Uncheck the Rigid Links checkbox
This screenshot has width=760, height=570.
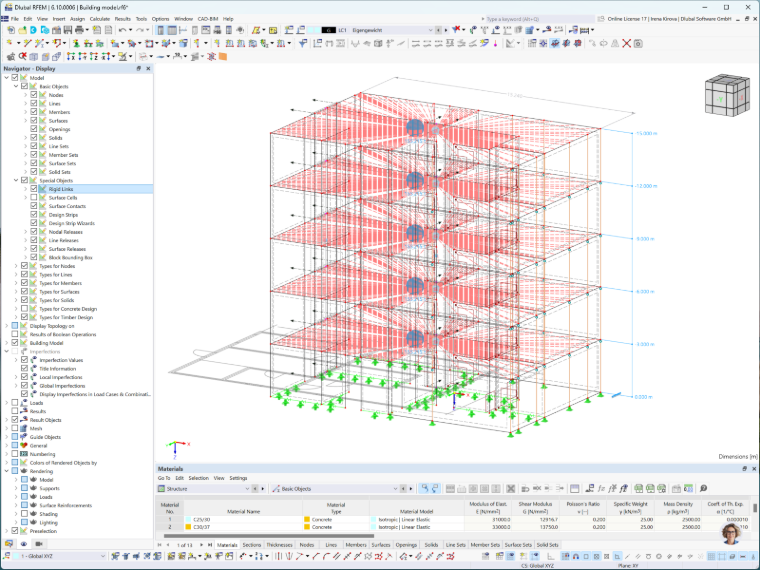coord(34,189)
